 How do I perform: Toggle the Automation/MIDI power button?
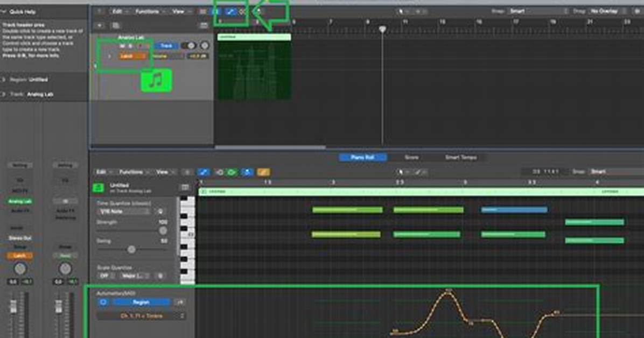tap(103, 302)
